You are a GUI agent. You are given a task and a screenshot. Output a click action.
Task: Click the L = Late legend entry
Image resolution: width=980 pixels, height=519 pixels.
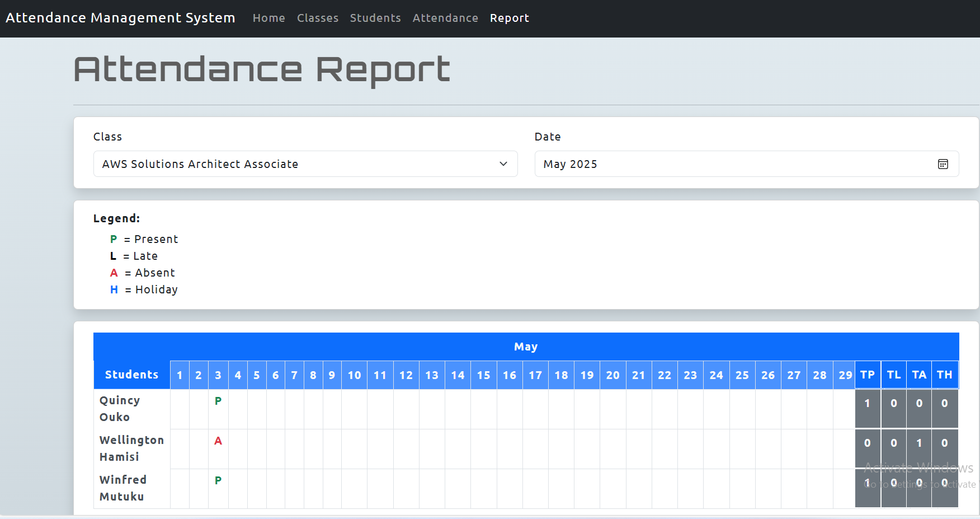134,256
